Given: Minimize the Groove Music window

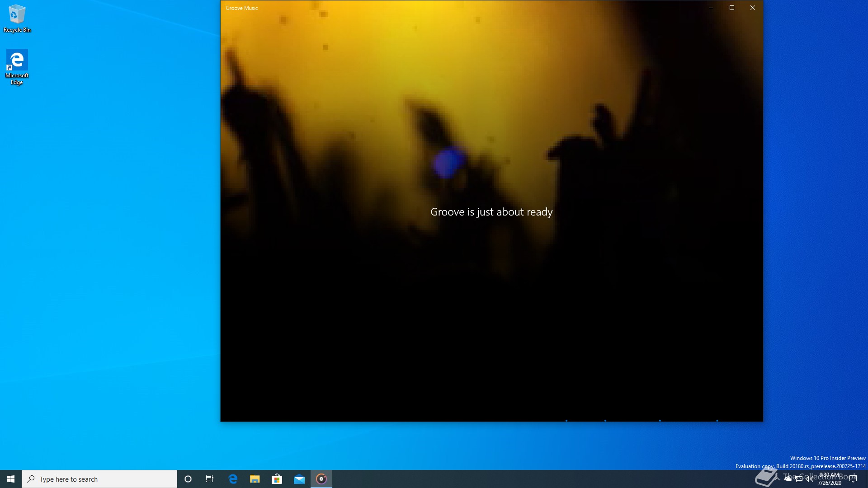Looking at the screenshot, I should (711, 8).
